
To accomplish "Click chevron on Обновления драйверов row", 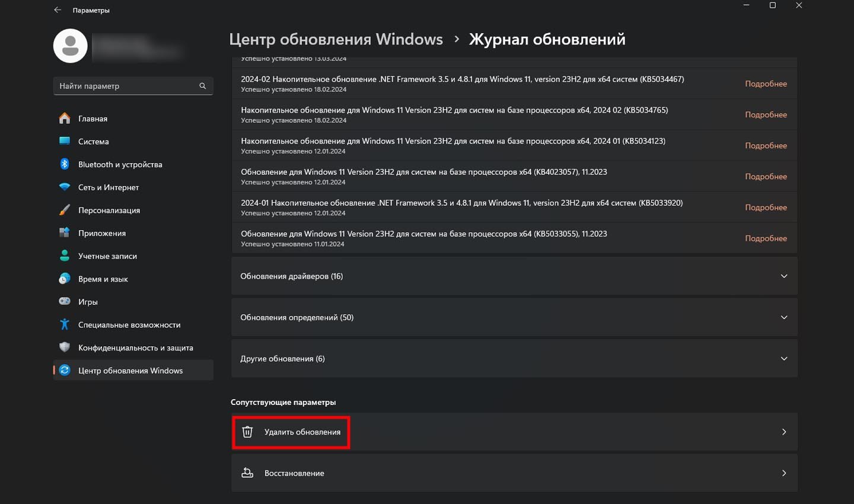I will (783, 276).
